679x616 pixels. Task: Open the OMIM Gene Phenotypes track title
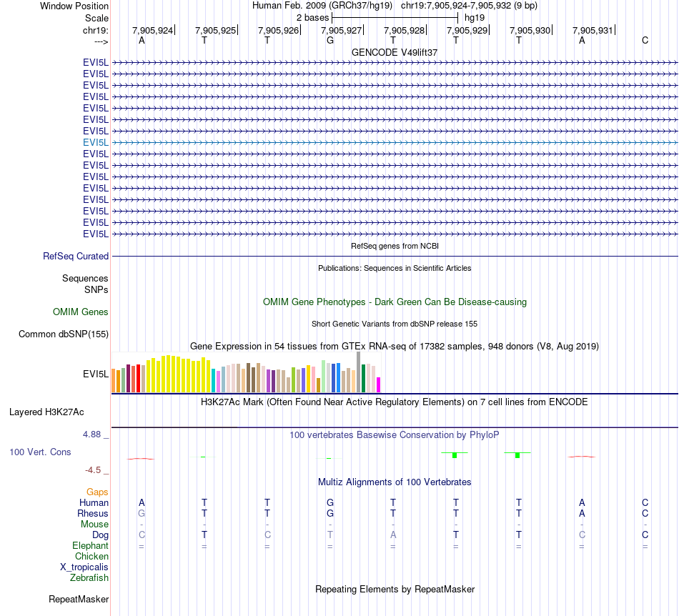pyautogui.click(x=395, y=302)
